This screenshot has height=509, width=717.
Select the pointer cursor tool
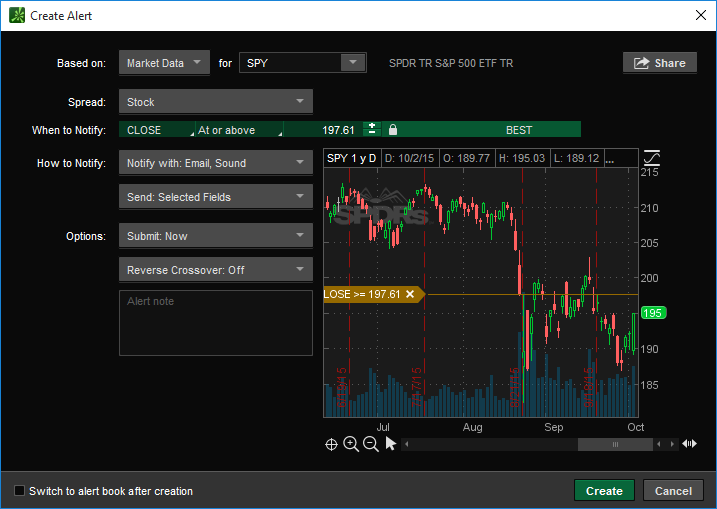click(x=391, y=444)
